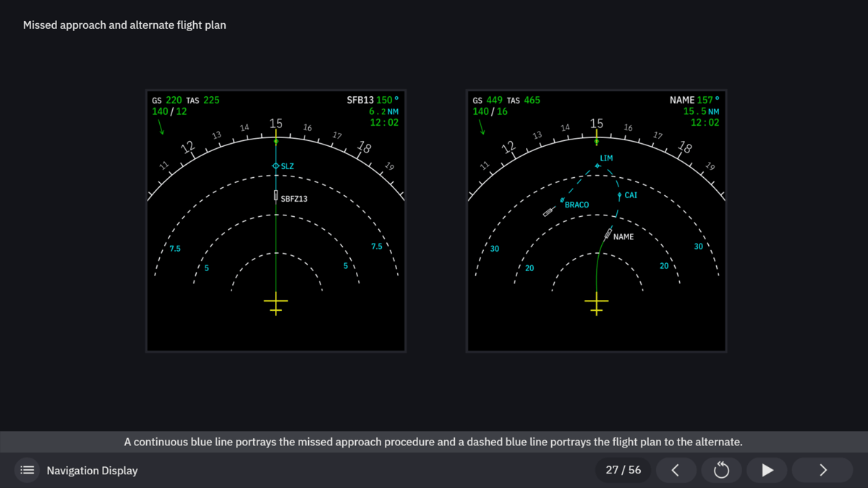The width and height of the screenshot is (868, 488).
Task: Select the SBFZ13 runway symbol
Action: click(276, 195)
